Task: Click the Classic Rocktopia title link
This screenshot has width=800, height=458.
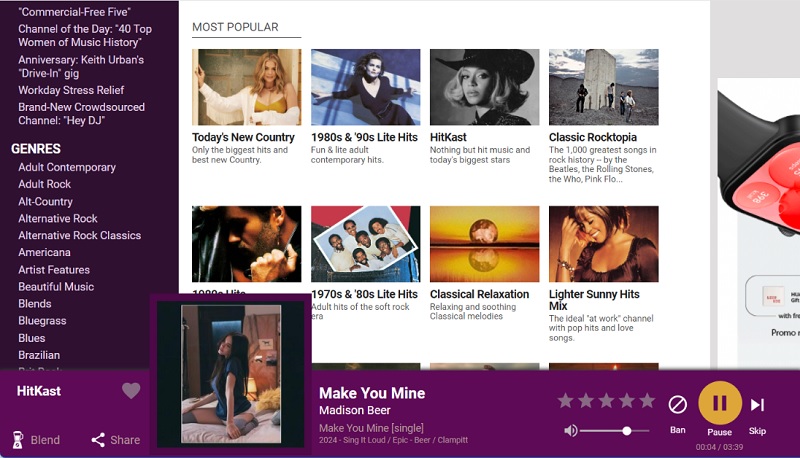Action: [x=593, y=137]
